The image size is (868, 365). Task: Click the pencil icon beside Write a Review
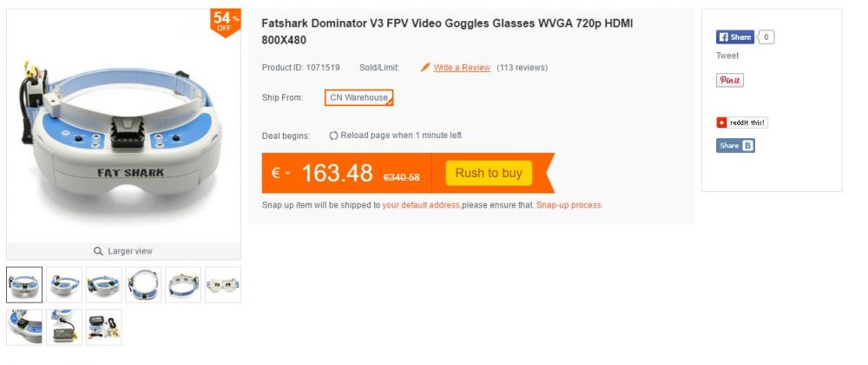point(425,67)
